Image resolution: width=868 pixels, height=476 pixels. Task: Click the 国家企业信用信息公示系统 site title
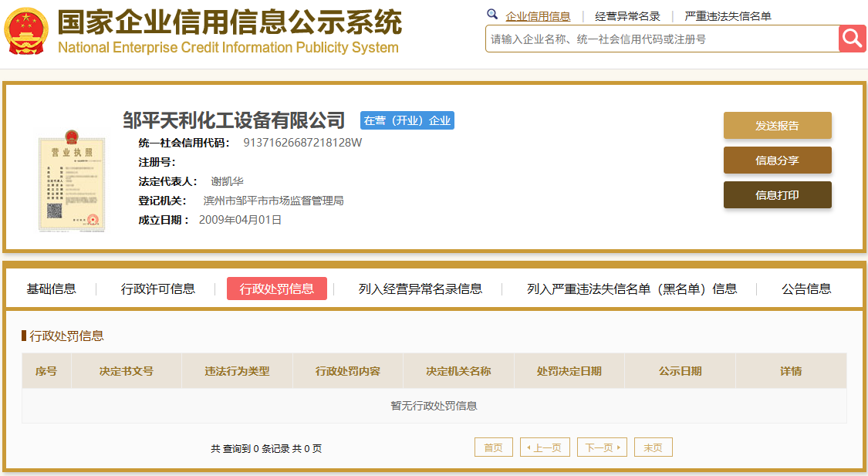coord(230,22)
